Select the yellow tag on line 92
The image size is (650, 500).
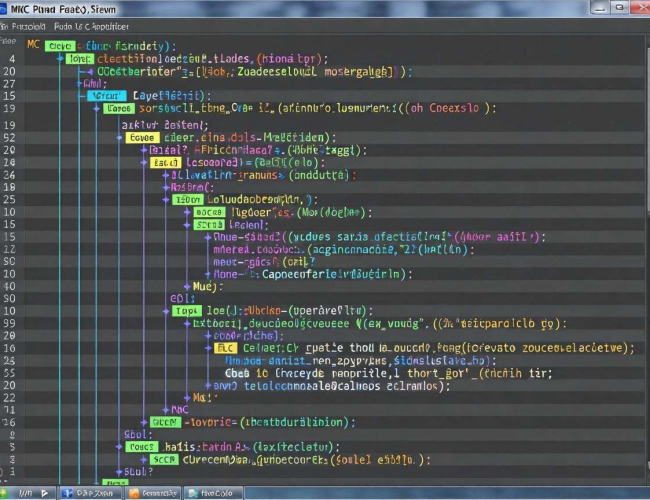coord(142,138)
